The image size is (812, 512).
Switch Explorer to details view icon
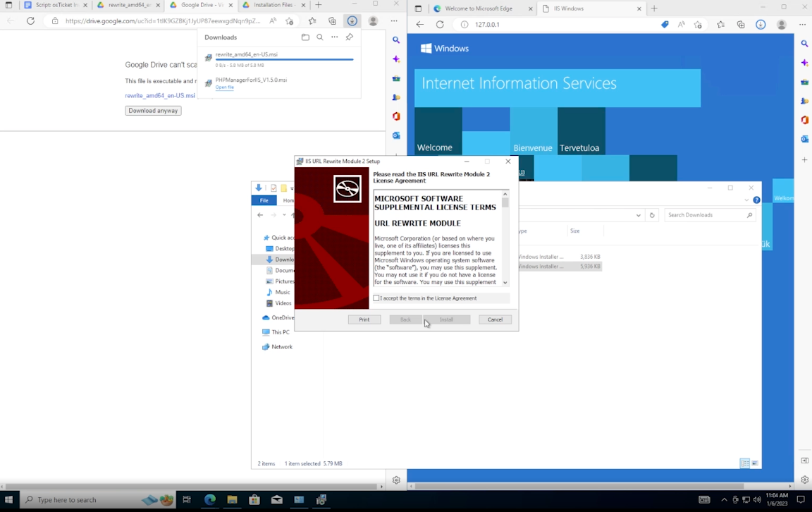tap(744, 463)
